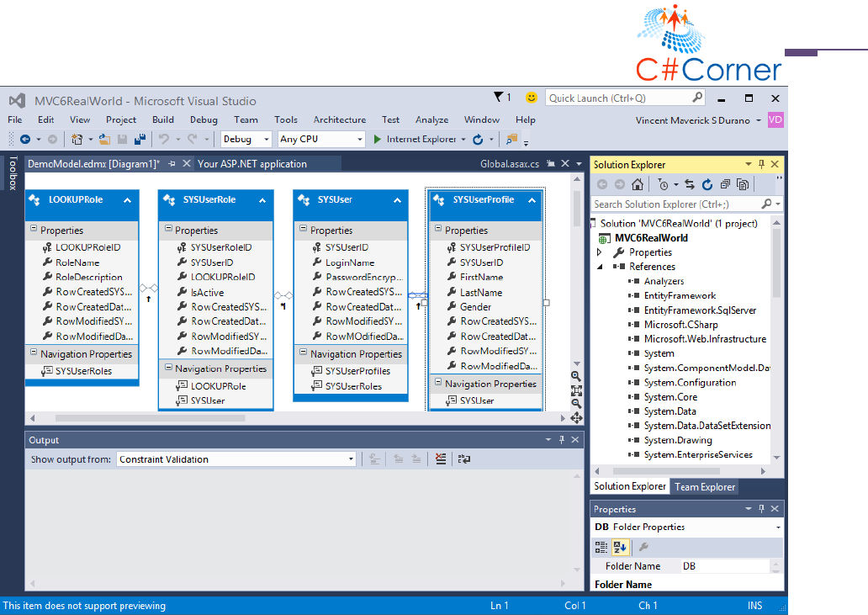Screen dimensions: 868x615
Task: Select IsActive property in SYSUserRole entity
Action: (207, 292)
